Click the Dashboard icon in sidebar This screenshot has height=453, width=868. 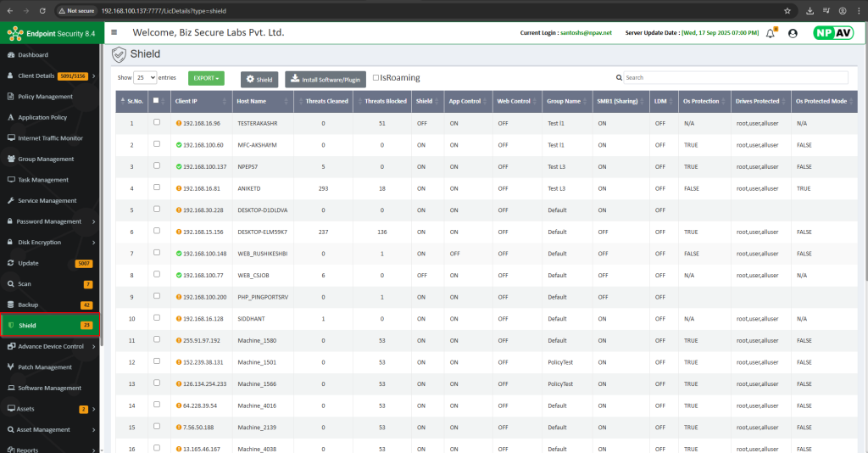tap(11, 55)
